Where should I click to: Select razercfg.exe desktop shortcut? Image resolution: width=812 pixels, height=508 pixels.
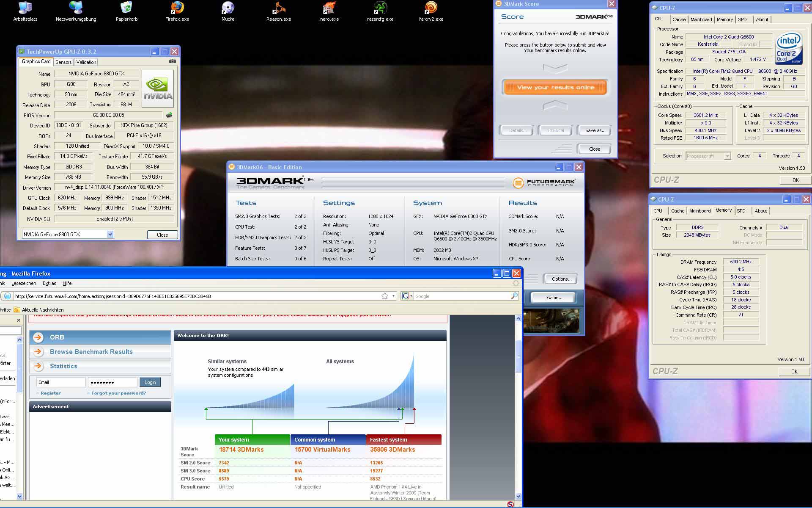coord(380,11)
